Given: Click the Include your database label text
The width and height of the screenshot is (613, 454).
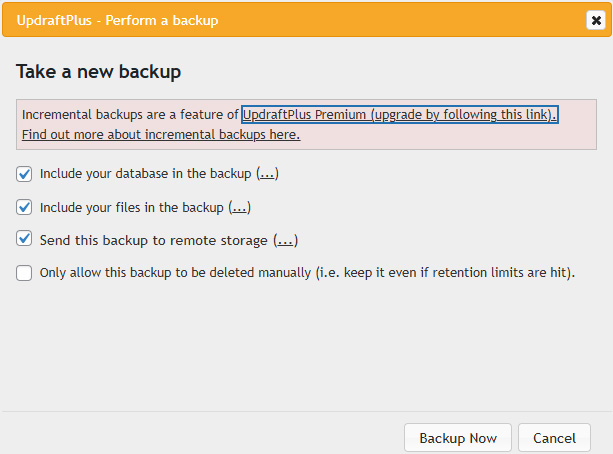Looking at the screenshot, I should pyautogui.click(x=145, y=174).
